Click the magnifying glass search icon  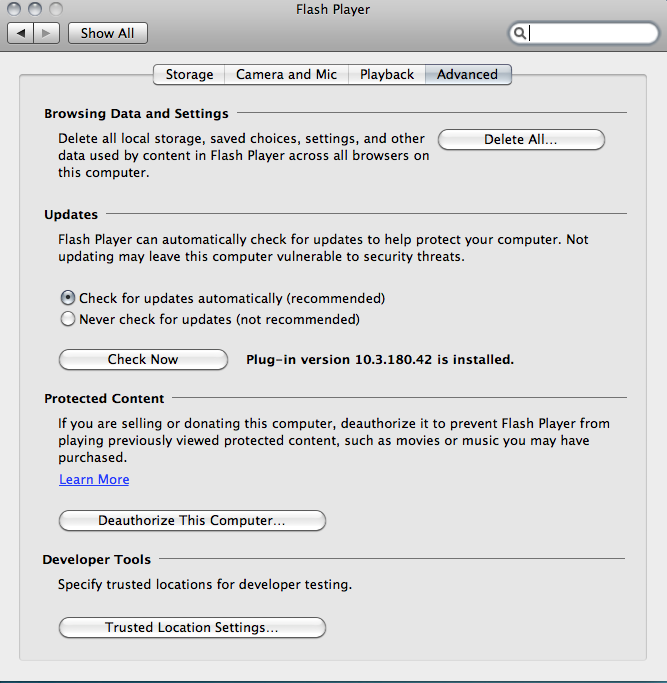519,33
